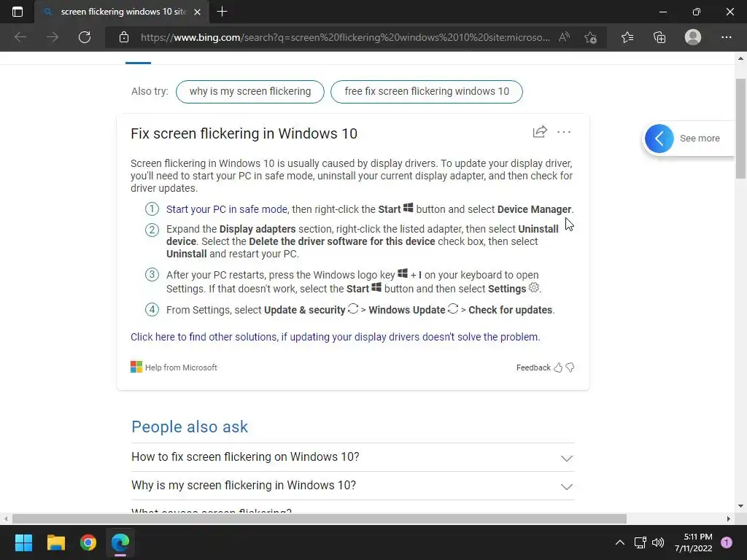Open the Favorites list
This screenshot has width=747, height=560.
click(627, 37)
